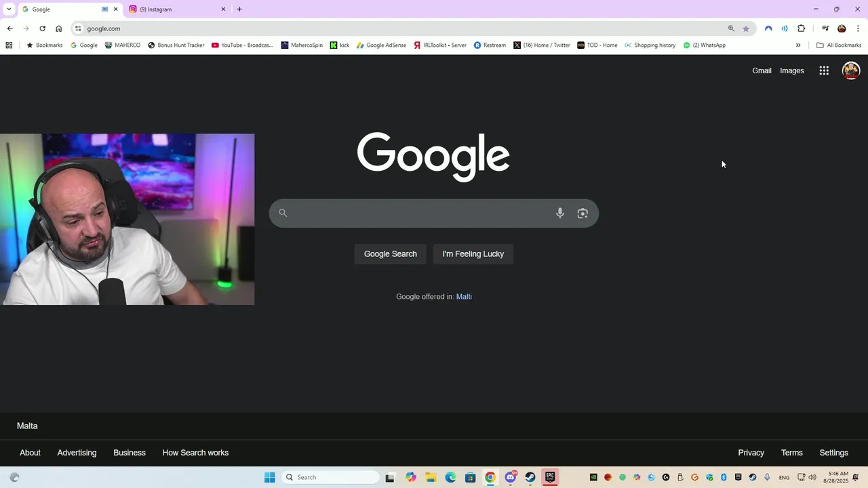This screenshot has width=868, height=488.
Task: Click the Windows taskbar Search box
Action: (331, 477)
